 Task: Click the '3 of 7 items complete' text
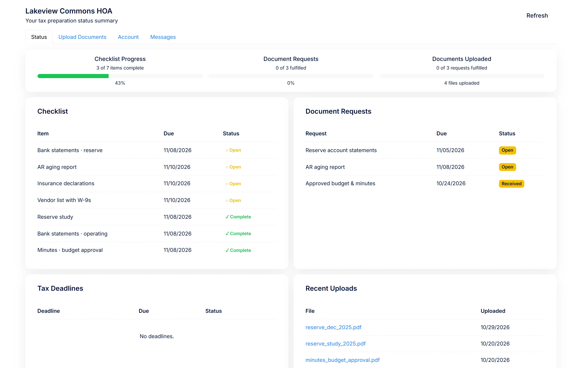click(120, 68)
